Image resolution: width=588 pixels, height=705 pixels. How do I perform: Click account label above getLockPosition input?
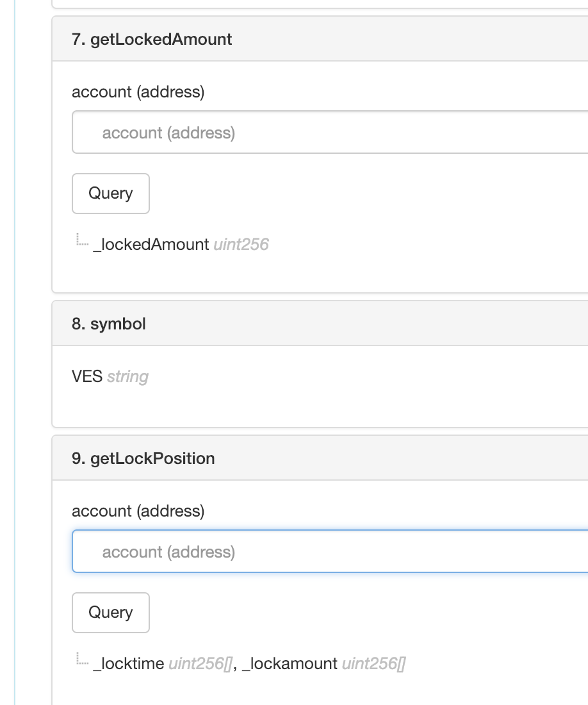[138, 511]
